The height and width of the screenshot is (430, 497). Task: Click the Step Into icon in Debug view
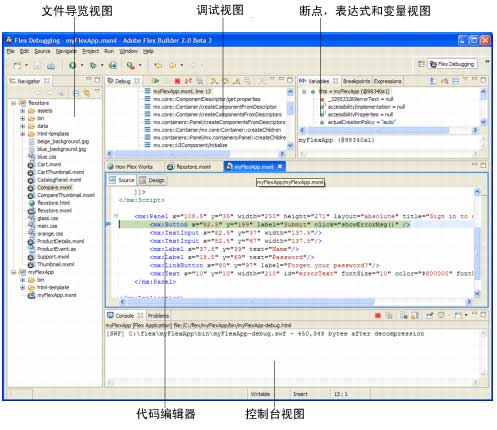214,81
